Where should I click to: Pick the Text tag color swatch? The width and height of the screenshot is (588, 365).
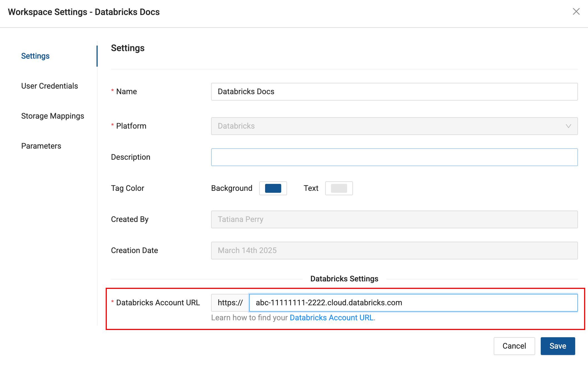coord(339,188)
